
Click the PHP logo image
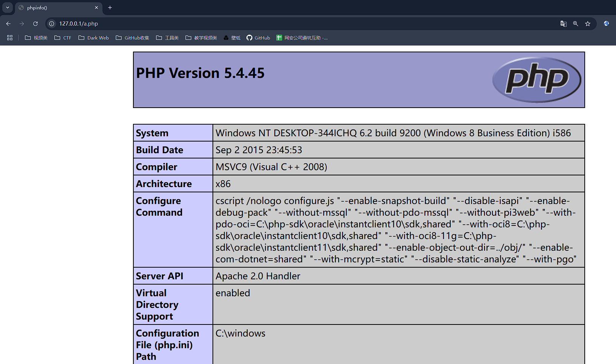click(x=537, y=80)
